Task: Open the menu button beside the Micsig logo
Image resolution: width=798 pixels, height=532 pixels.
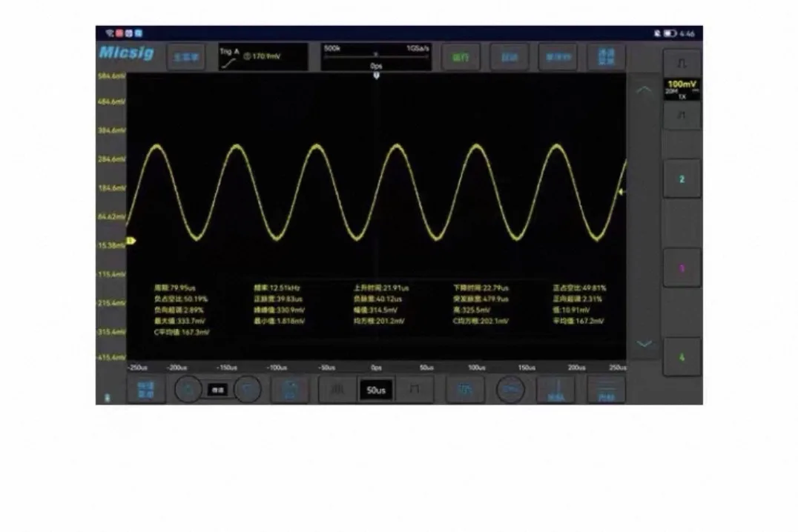Action: 185,57
